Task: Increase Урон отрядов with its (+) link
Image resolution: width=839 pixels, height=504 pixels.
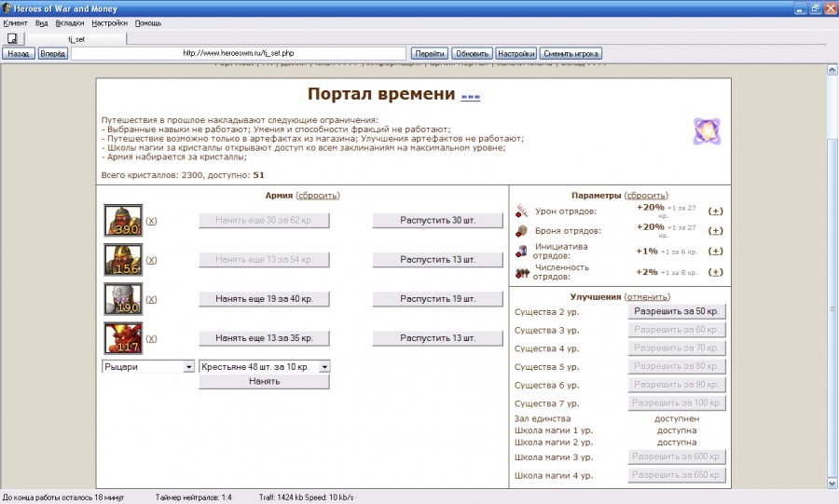Action: 715,211
